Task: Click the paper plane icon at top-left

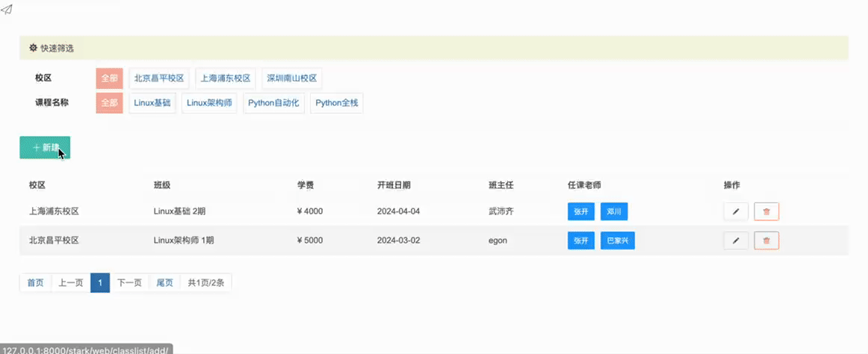Action: tap(7, 7)
